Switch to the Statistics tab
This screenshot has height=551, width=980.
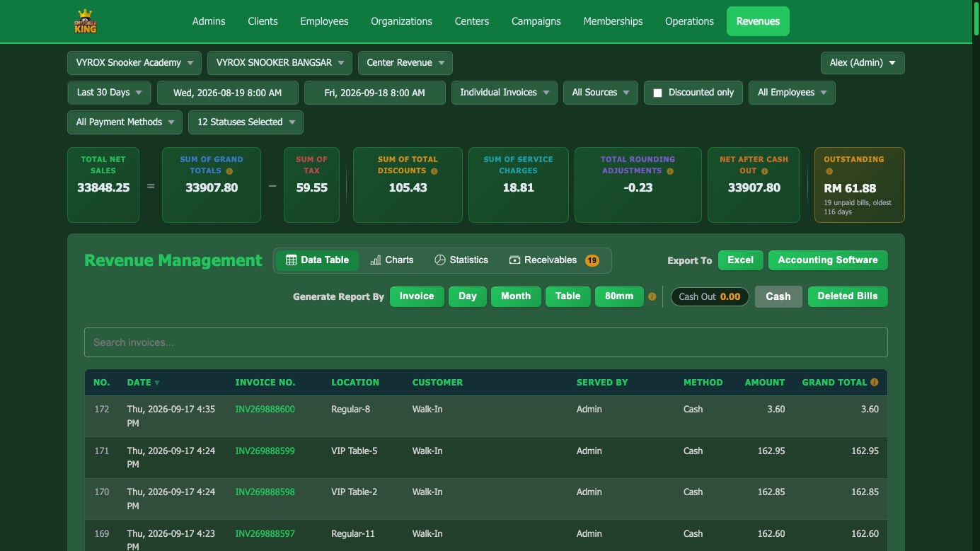click(x=461, y=260)
